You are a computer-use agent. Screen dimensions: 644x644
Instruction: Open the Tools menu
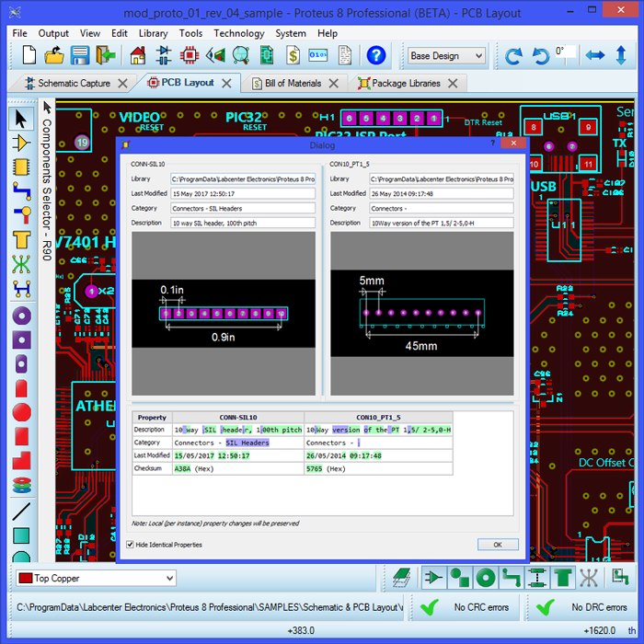[x=190, y=33]
